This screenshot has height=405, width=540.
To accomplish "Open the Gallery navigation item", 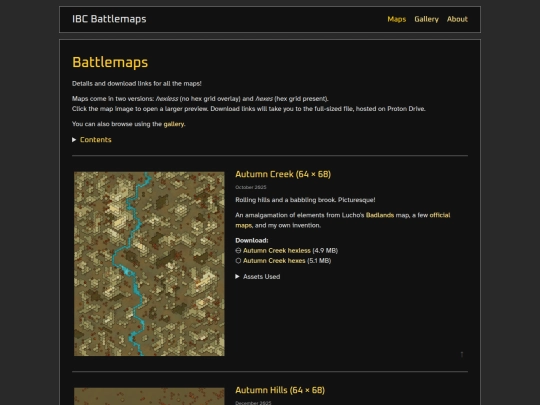I will point(426,19).
